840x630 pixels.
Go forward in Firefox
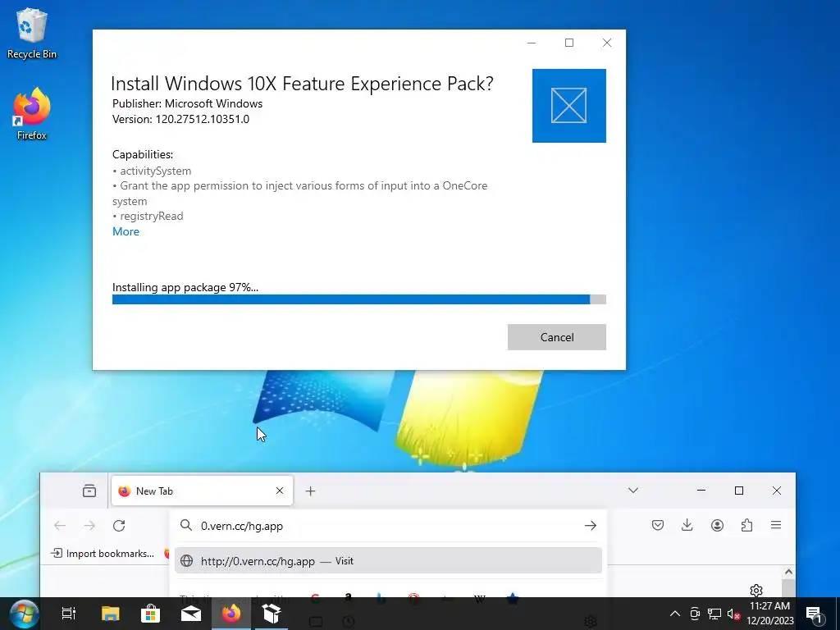tap(89, 526)
